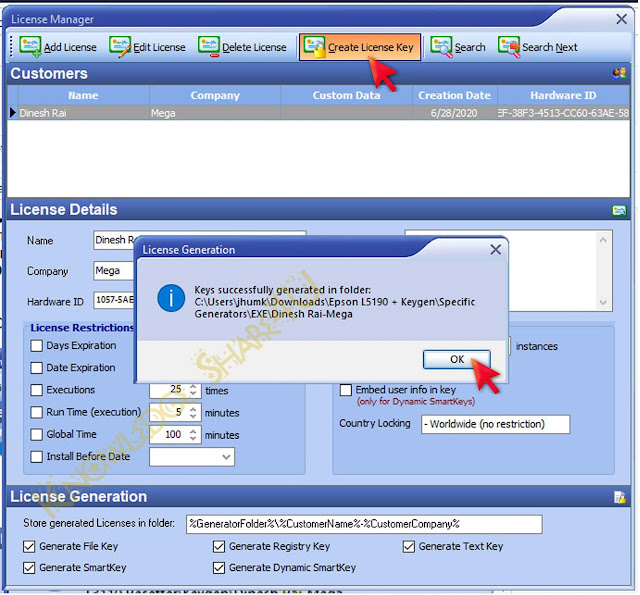640x595 pixels.
Task: Click OK in the License Generation dialog
Action: (457, 359)
